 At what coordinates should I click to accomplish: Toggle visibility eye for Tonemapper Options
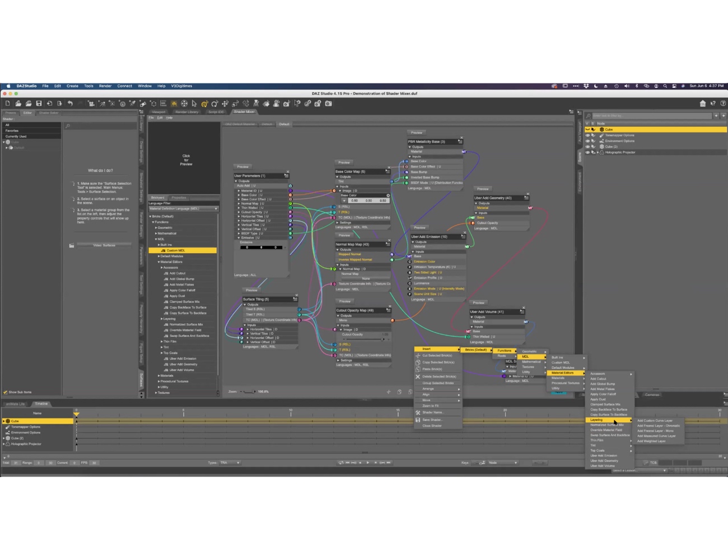click(x=587, y=135)
